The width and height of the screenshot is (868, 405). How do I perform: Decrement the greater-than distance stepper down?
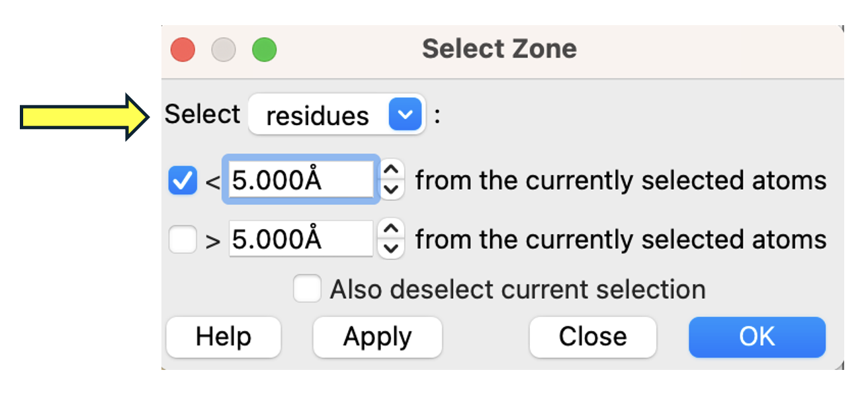coord(393,248)
